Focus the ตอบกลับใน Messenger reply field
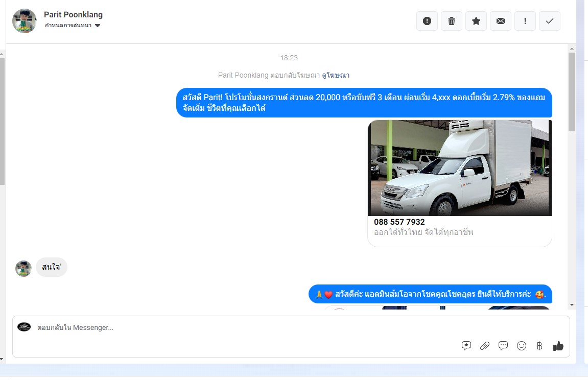The width and height of the screenshot is (588, 380). pyautogui.click(x=291, y=327)
